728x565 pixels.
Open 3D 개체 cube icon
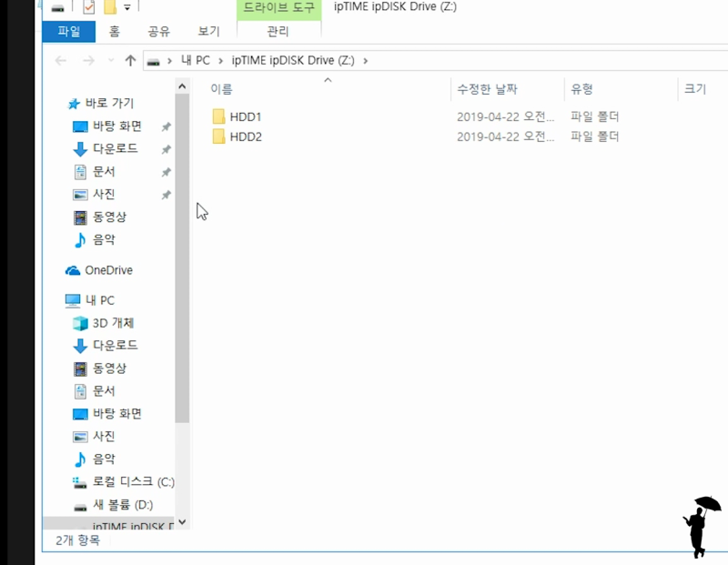(80, 323)
